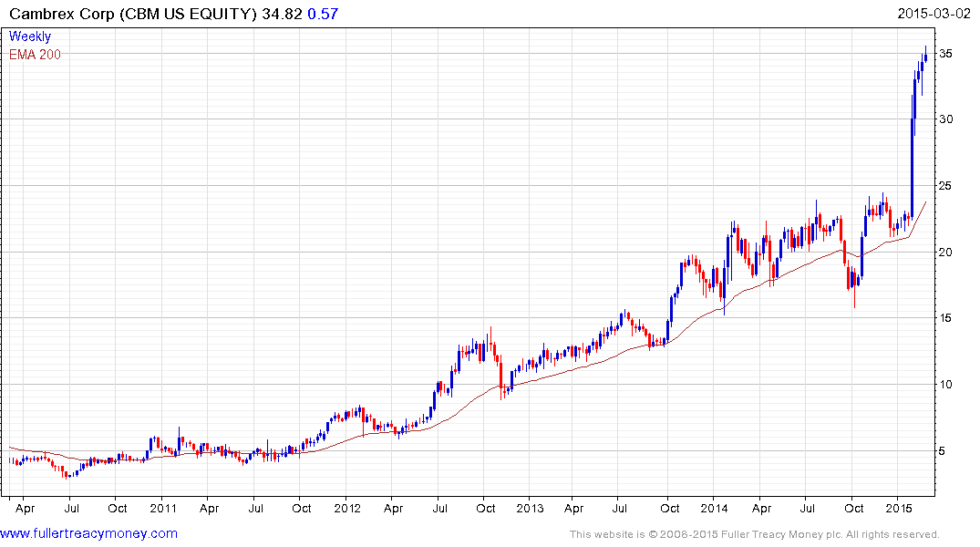The width and height of the screenshot is (980, 547).
Task: Click the date label 2015-03-02
Action: click(x=934, y=14)
